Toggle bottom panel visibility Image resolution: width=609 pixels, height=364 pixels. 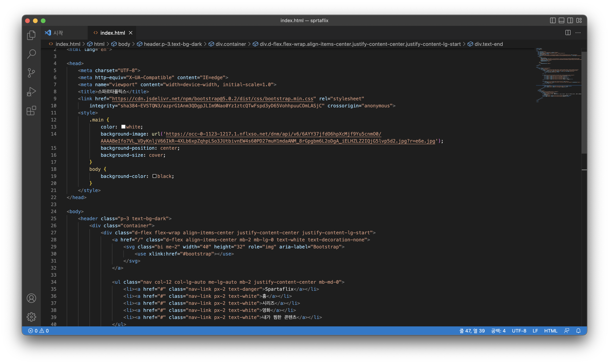[x=561, y=20]
